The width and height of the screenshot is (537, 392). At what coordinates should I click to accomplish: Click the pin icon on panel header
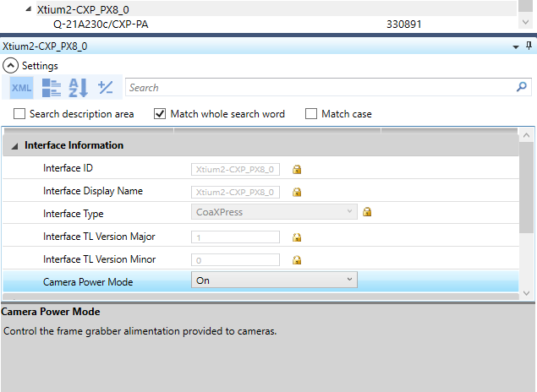click(x=529, y=46)
